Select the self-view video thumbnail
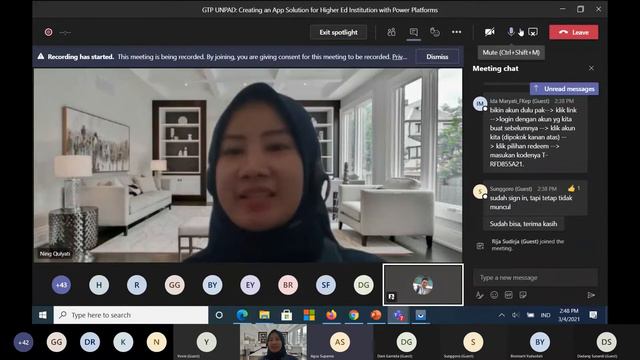Viewport: 640px width, 360px height. pos(423,284)
